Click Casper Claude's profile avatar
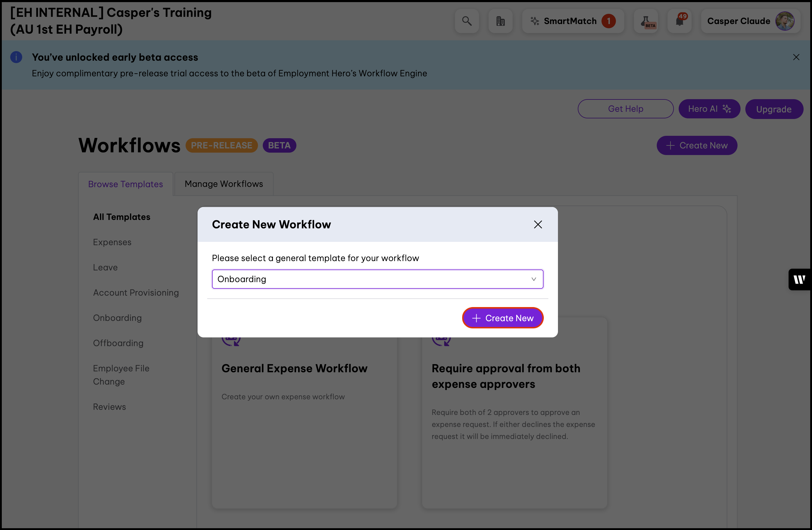Image resolution: width=812 pixels, height=530 pixels. click(x=784, y=21)
